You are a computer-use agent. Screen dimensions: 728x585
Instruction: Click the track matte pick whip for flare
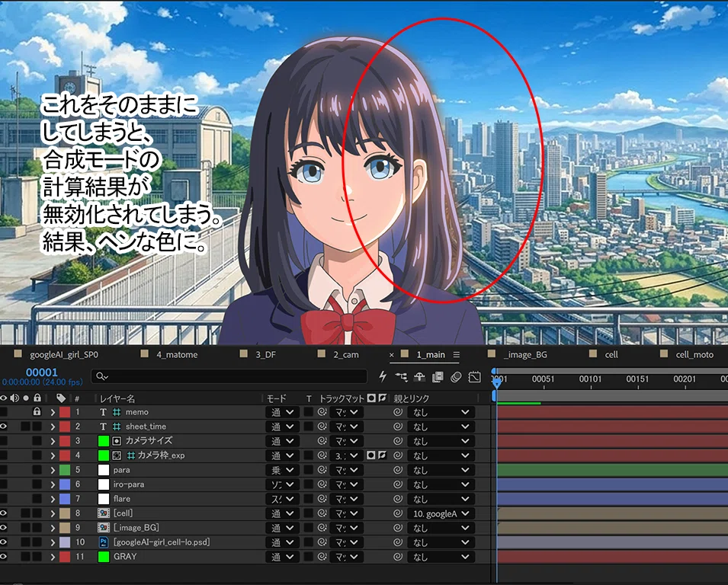click(322, 499)
